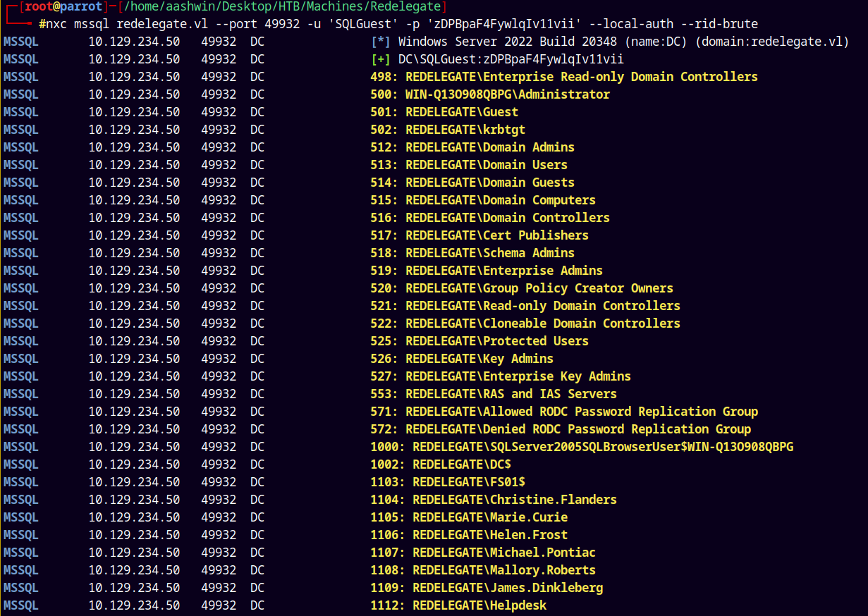Select '553: REDELEGATE\RAS and IAS Servers'
The width and height of the screenshot is (868, 616).
(494, 395)
